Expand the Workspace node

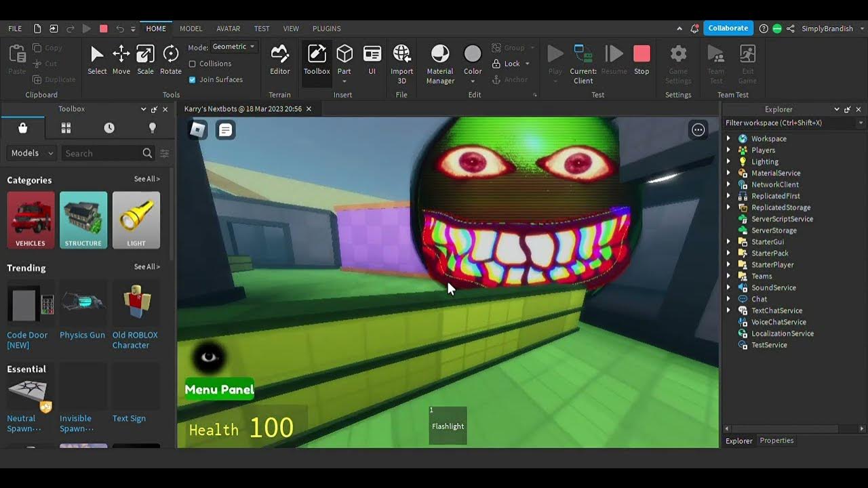pyautogui.click(x=729, y=138)
